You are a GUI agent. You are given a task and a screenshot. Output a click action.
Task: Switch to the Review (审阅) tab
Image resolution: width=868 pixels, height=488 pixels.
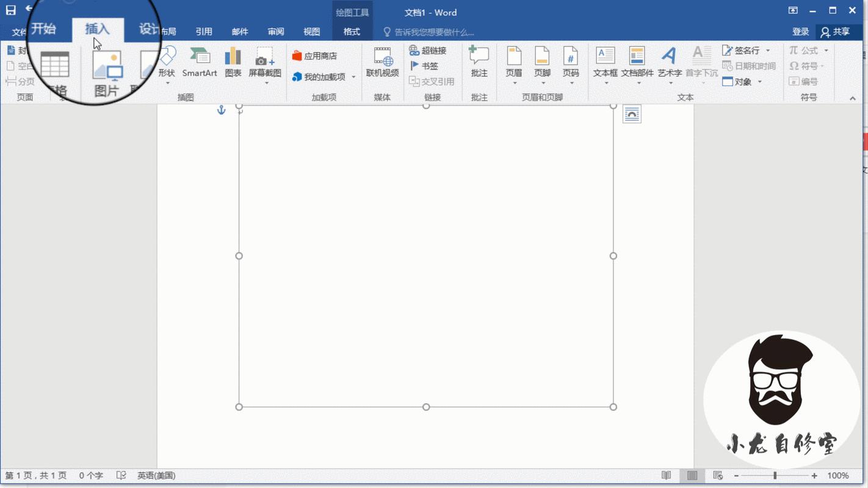[x=276, y=32]
